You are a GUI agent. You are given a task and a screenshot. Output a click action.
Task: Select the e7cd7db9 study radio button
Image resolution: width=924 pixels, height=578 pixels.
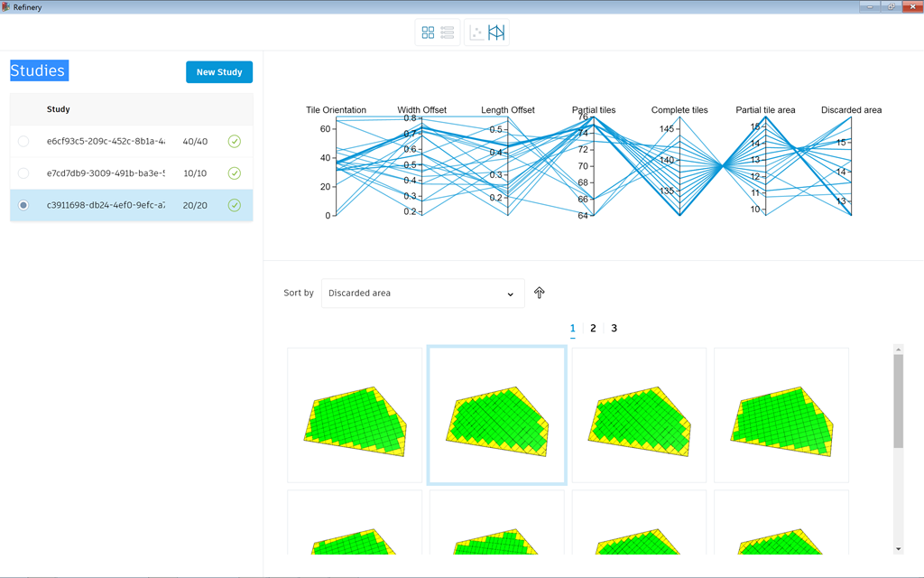coord(23,173)
